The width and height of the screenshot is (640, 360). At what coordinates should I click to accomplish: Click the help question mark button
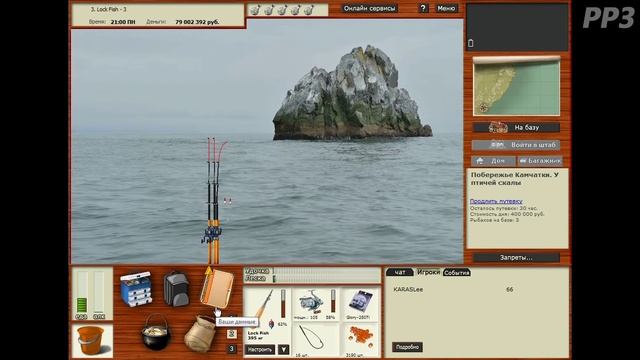coord(423,8)
